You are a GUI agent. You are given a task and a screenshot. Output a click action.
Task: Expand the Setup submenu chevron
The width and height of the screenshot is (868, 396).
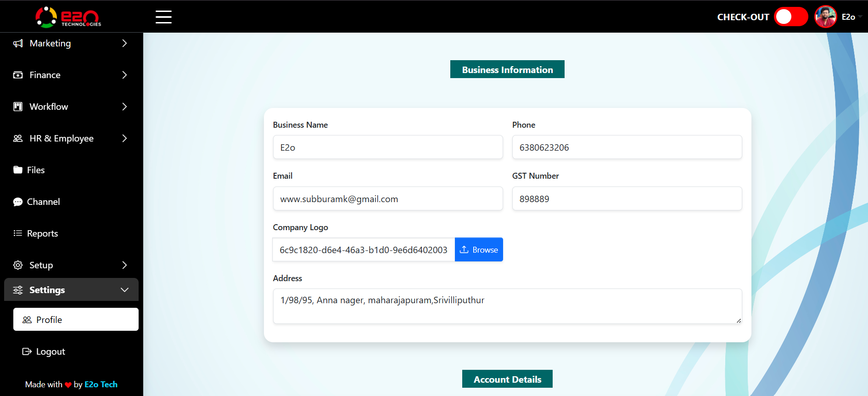[124, 265]
